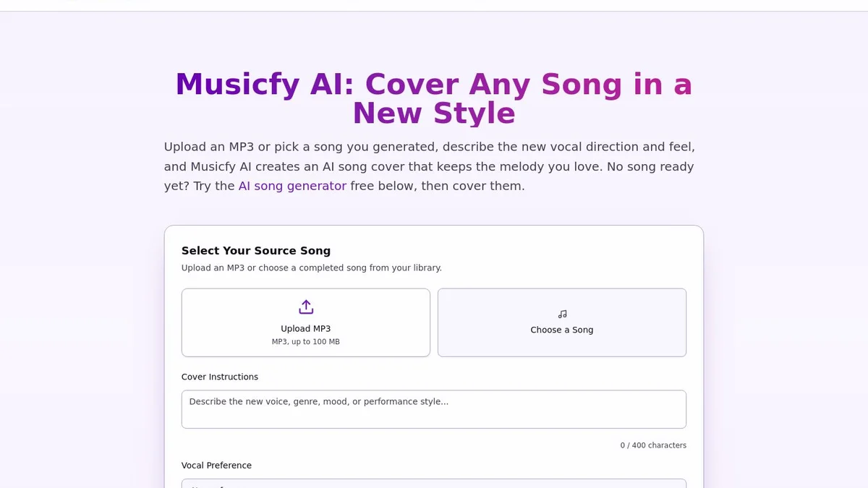The height and width of the screenshot is (488, 868).
Task: Click the 'Cover Instructions' field label
Action: pyautogui.click(x=220, y=377)
